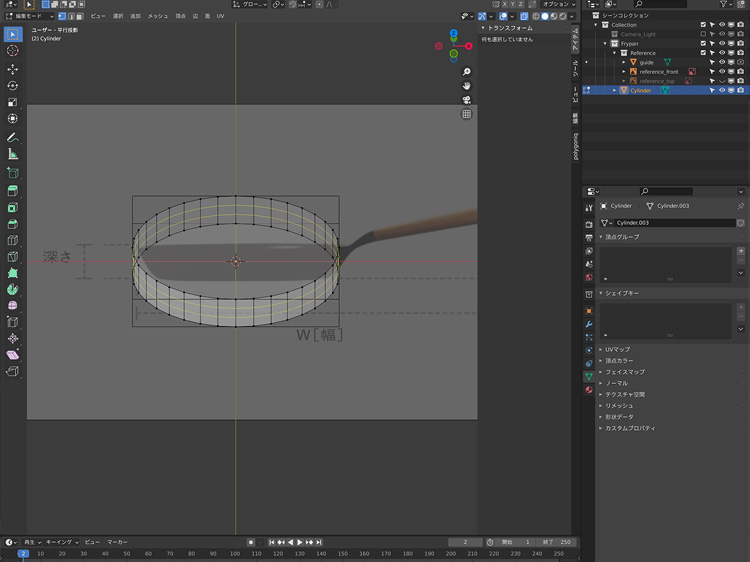Click the play button in the timeline
The height and width of the screenshot is (562, 750).
coord(299,542)
